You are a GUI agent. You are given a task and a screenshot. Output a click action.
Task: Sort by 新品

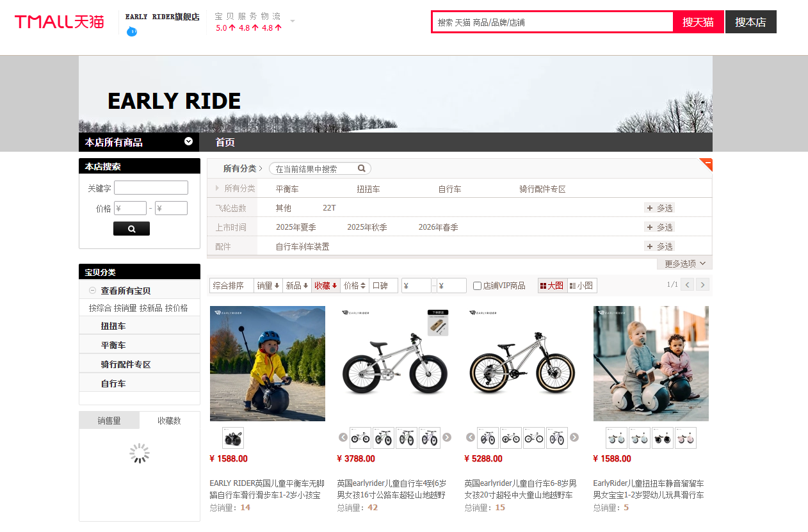coord(297,286)
